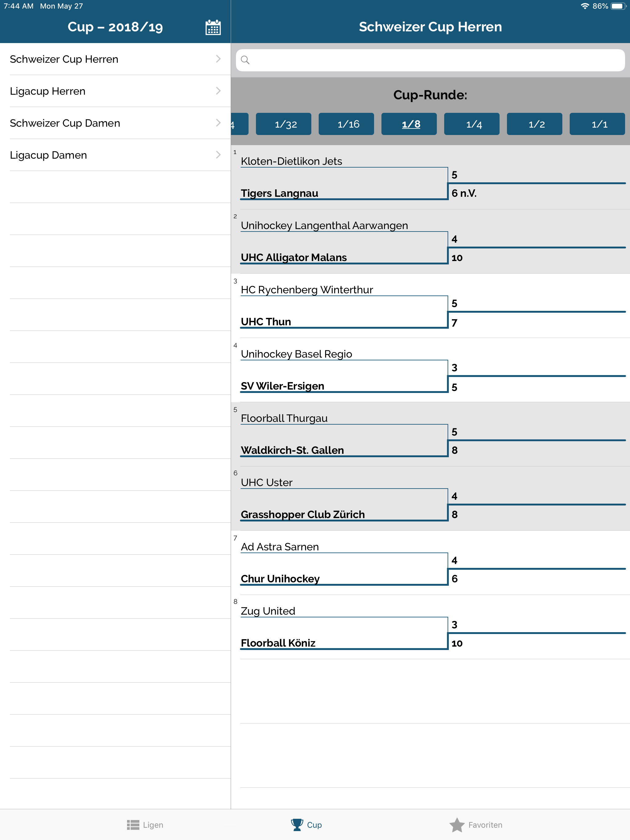Open SV Wiler-Ersigen team
The width and height of the screenshot is (630, 840).
pos(282,386)
